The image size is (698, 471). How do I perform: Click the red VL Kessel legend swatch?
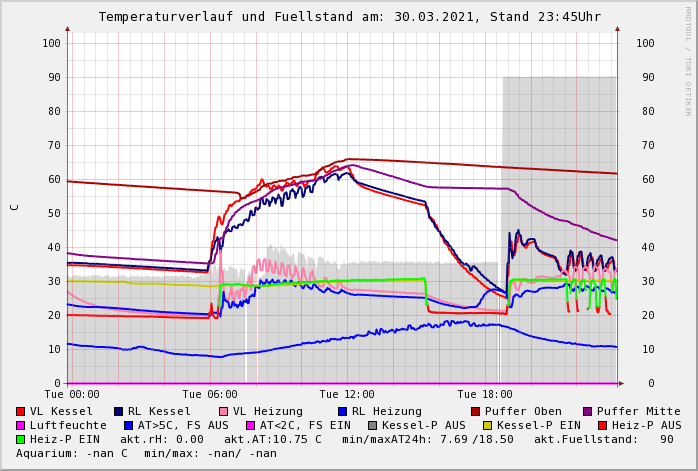21,411
